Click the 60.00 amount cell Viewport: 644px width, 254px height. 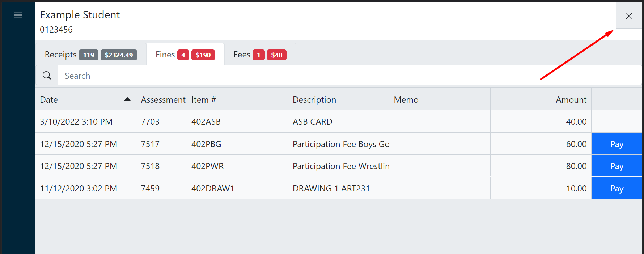541,144
